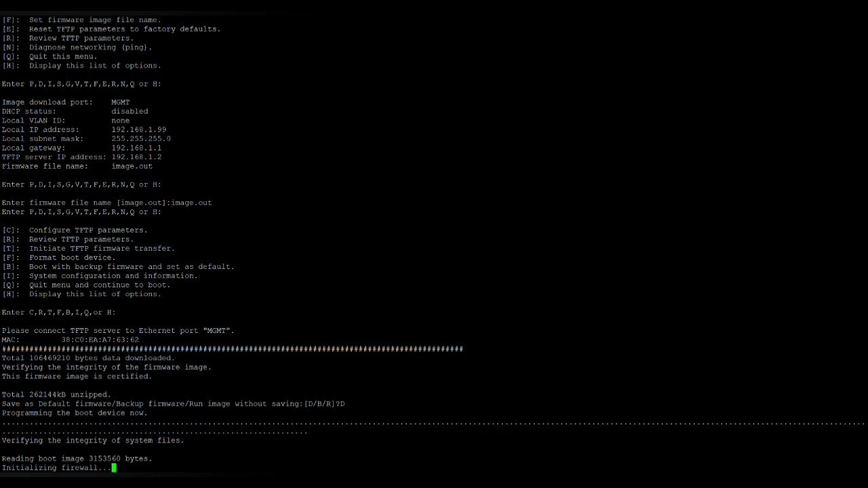Click the subnet mask 255.255.255.0
This screenshot has width=868, height=488.
[x=141, y=139]
